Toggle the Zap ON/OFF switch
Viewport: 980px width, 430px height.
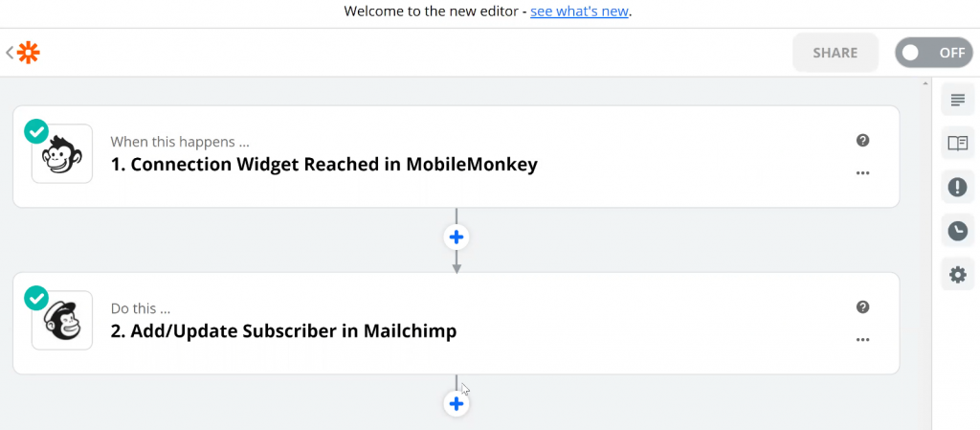pyautogui.click(x=933, y=53)
